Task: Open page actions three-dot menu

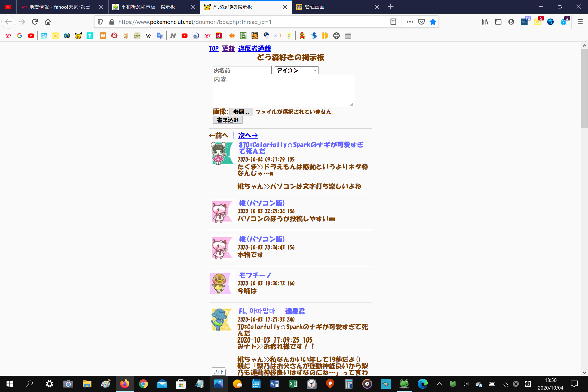Action: tap(410, 22)
